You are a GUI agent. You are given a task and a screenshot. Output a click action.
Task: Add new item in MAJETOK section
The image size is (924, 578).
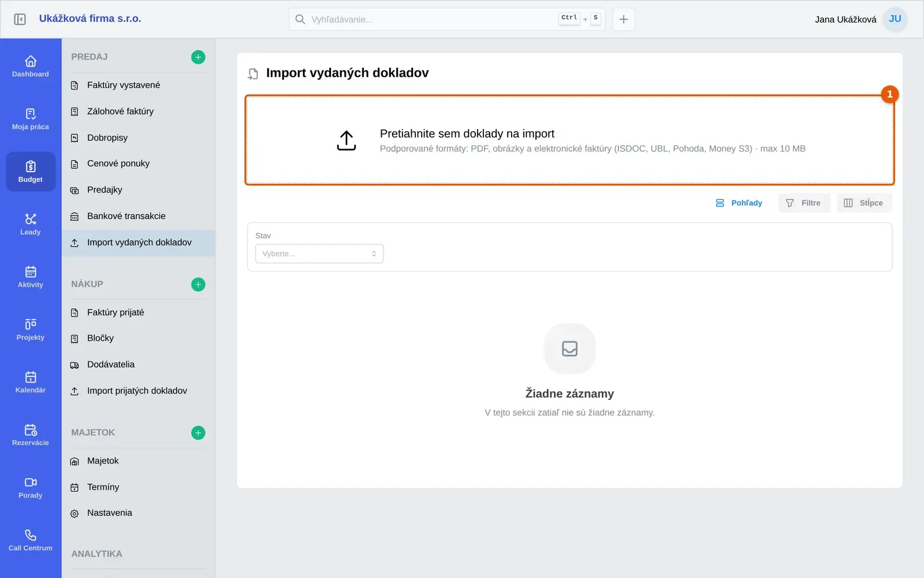coord(198,433)
